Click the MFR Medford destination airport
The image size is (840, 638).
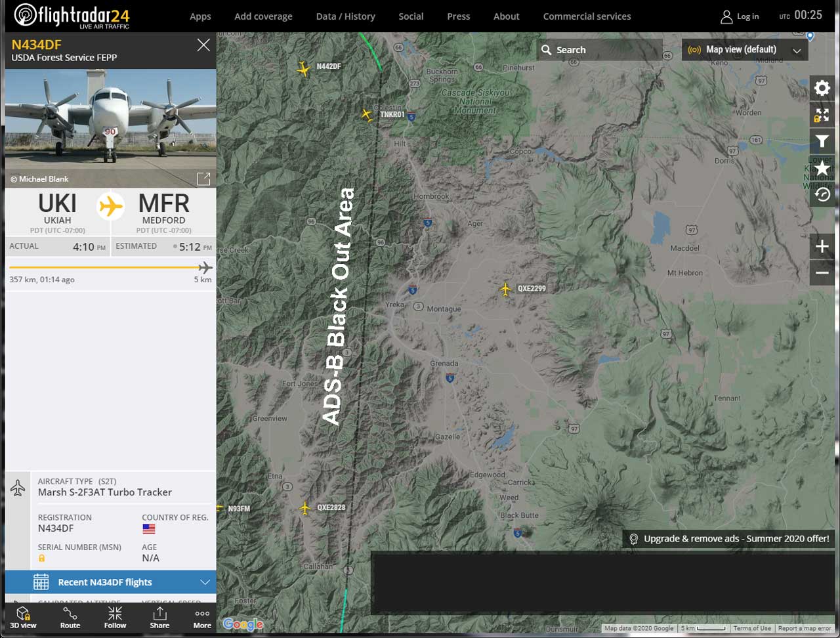164,211
